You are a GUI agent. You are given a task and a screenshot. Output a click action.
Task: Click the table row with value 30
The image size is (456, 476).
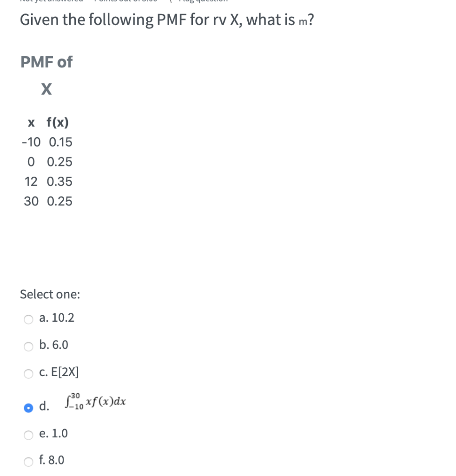(x=47, y=201)
